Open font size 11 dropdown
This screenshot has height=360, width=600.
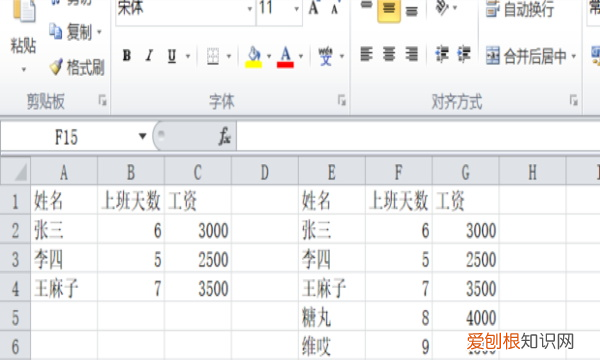(x=297, y=8)
